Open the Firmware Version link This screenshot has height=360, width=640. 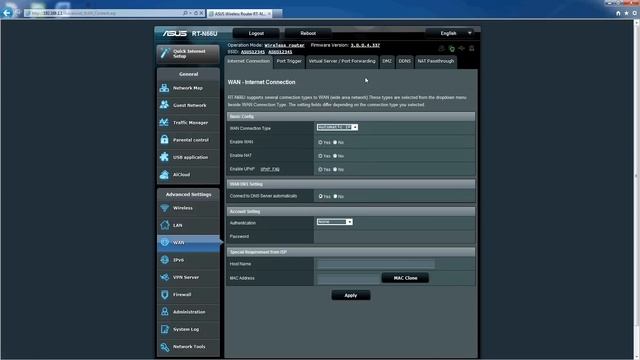point(365,45)
